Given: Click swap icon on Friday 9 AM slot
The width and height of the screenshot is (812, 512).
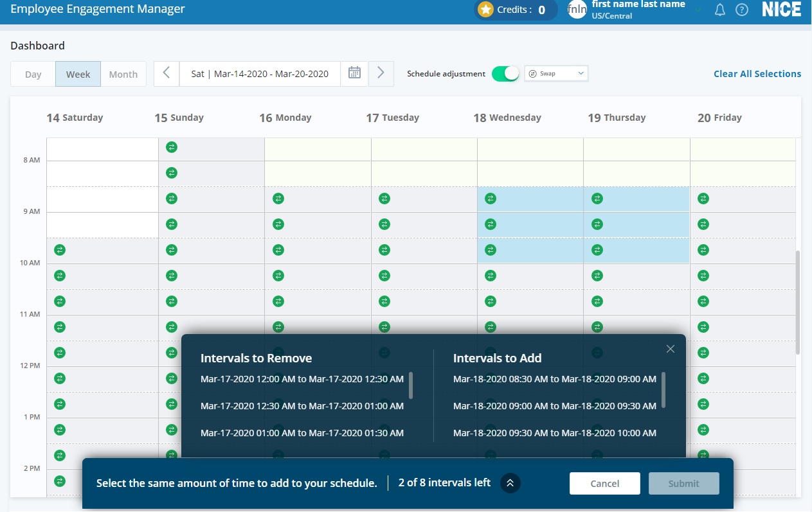Looking at the screenshot, I should point(703,224).
